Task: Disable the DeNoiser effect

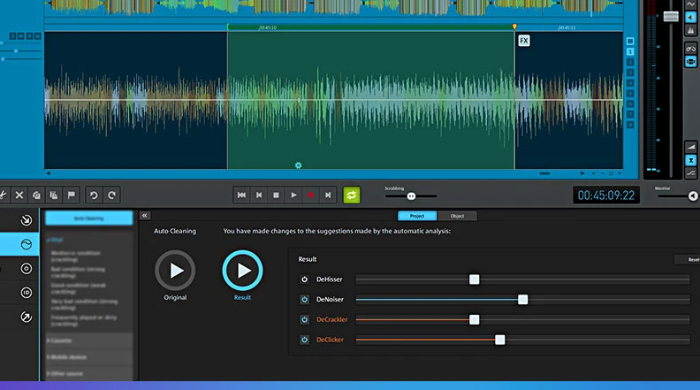Action: coord(304,299)
